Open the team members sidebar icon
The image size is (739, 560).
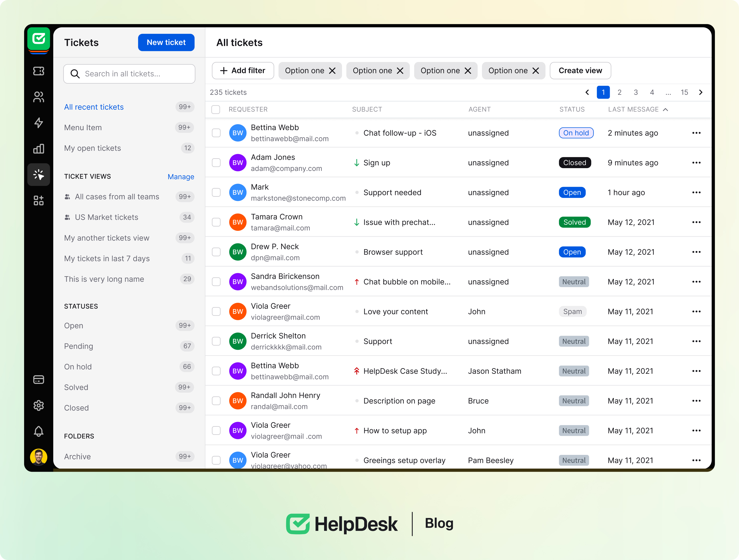[38, 97]
